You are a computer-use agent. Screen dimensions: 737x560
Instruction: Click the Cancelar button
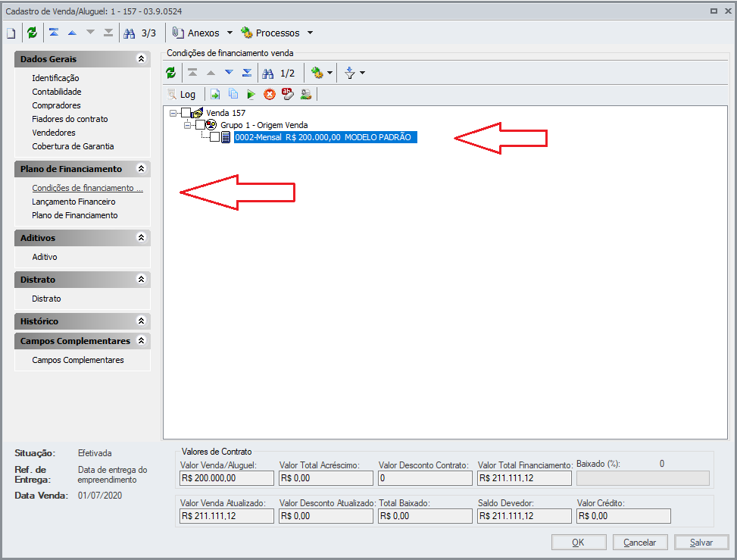[x=640, y=542]
